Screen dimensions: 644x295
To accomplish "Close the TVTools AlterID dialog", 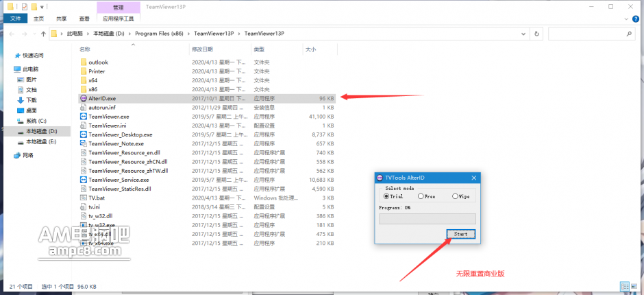I will coord(474,178).
